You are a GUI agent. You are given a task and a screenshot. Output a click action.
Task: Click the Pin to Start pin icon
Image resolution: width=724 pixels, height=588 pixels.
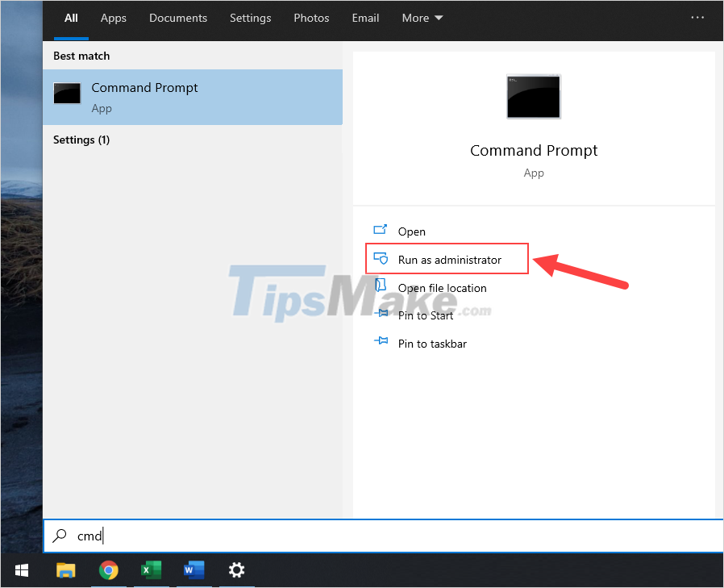tap(381, 315)
